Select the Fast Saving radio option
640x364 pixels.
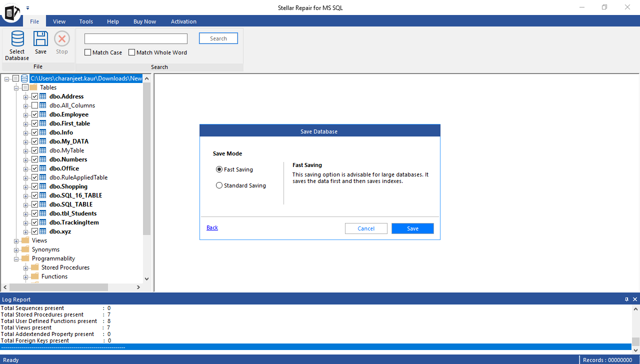point(219,169)
